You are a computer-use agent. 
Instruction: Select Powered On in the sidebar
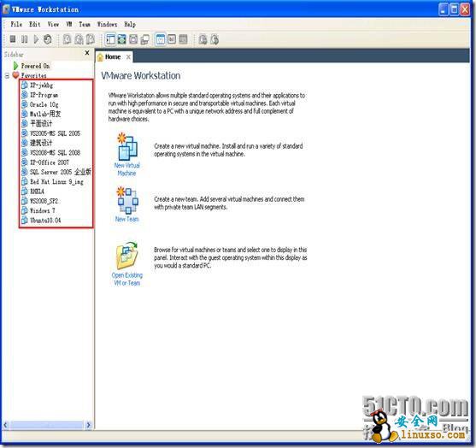(35, 66)
